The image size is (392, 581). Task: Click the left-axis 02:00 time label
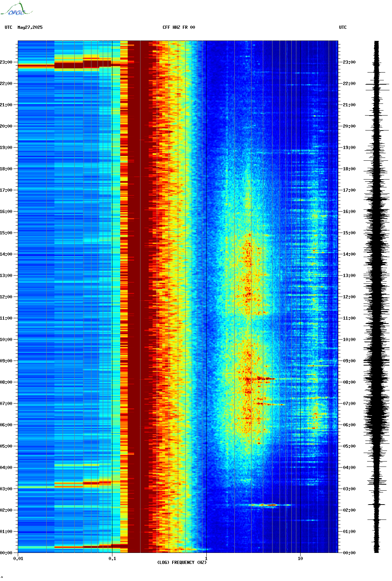coord(6,510)
